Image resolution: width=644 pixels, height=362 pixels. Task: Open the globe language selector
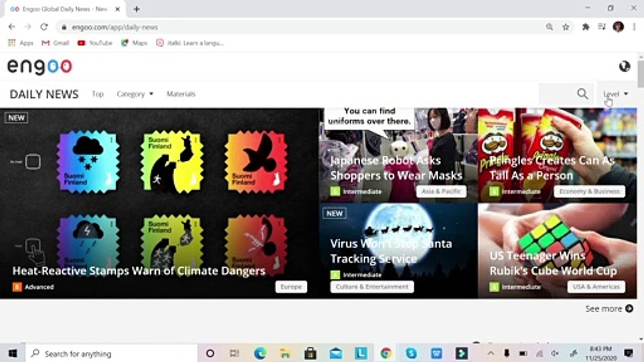624,66
